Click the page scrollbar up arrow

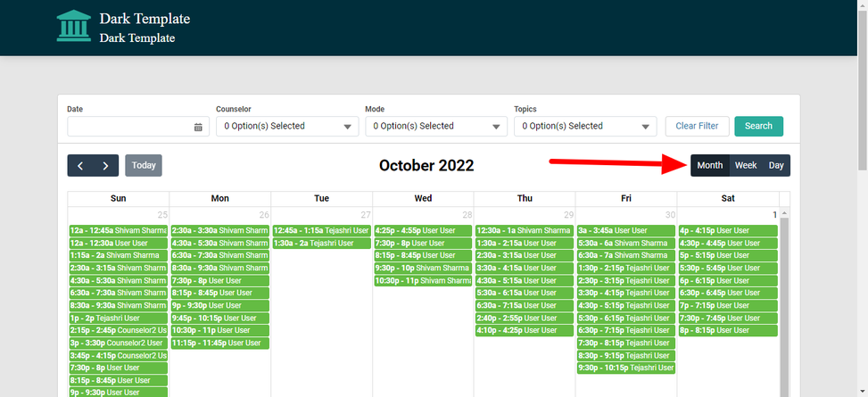[862, 6]
